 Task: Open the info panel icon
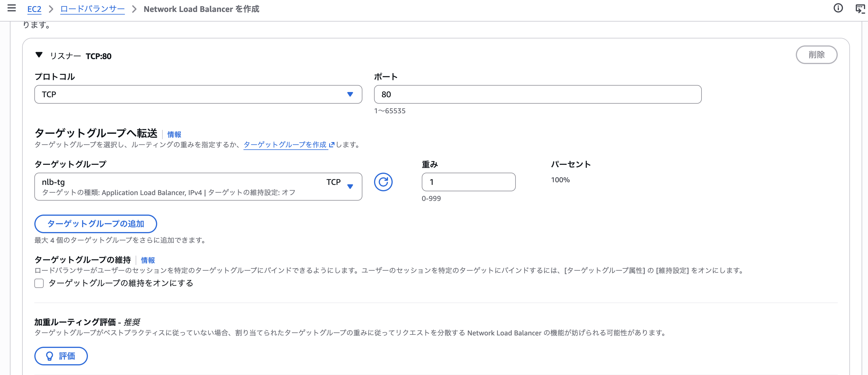(x=838, y=8)
